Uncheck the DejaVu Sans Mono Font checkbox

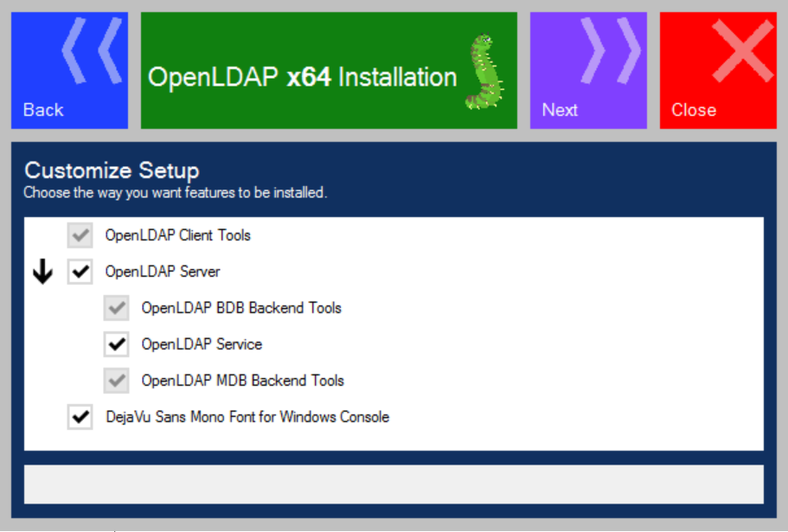tap(80, 417)
